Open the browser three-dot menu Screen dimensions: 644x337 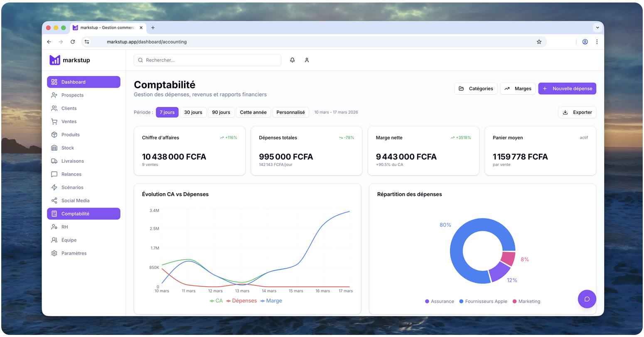pyautogui.click(x=597, y=42)
